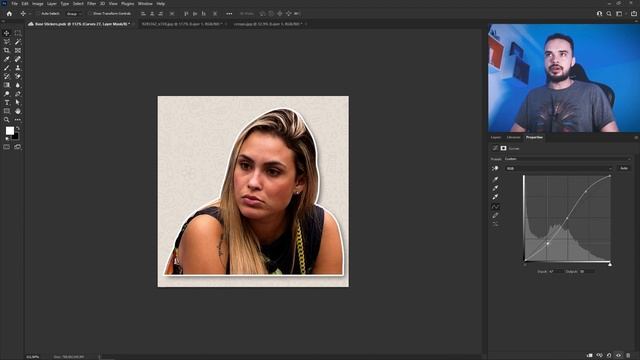Activate on-image adjustment hand tool in Curves
Viewport: 640px width, 360px height.
(x=496, y=168)
